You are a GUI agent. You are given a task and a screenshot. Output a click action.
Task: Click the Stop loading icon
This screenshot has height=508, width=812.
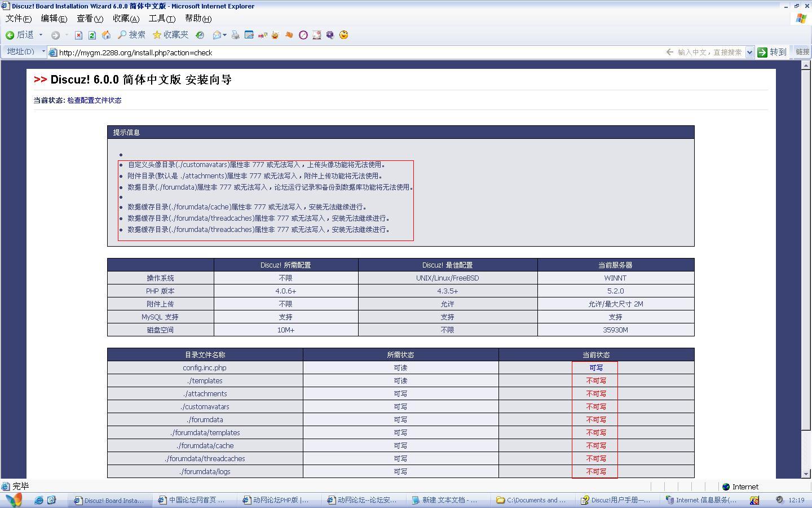coord(78,35)
